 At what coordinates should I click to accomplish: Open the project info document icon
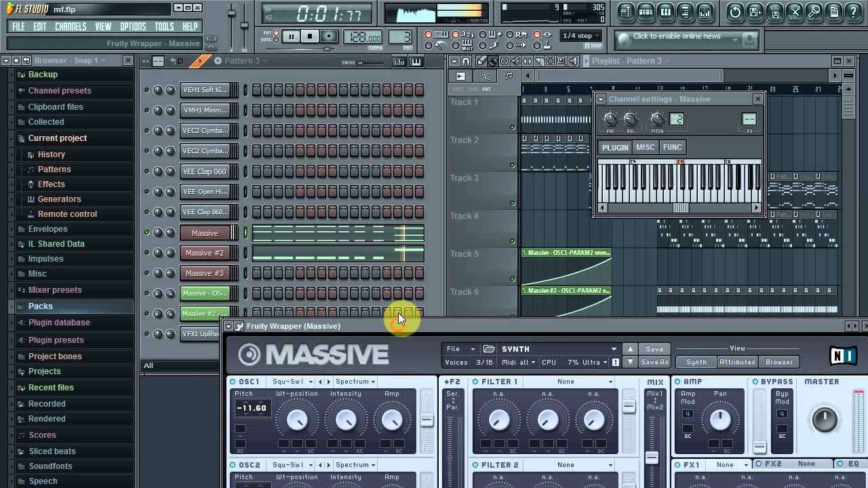point(833,12)
